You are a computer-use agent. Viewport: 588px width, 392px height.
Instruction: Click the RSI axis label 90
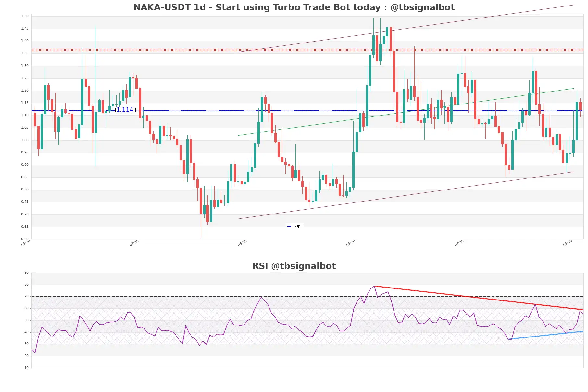26,273
